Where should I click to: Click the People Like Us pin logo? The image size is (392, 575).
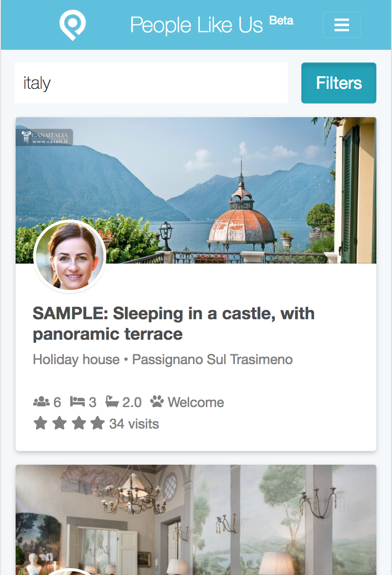click(73, 25)
